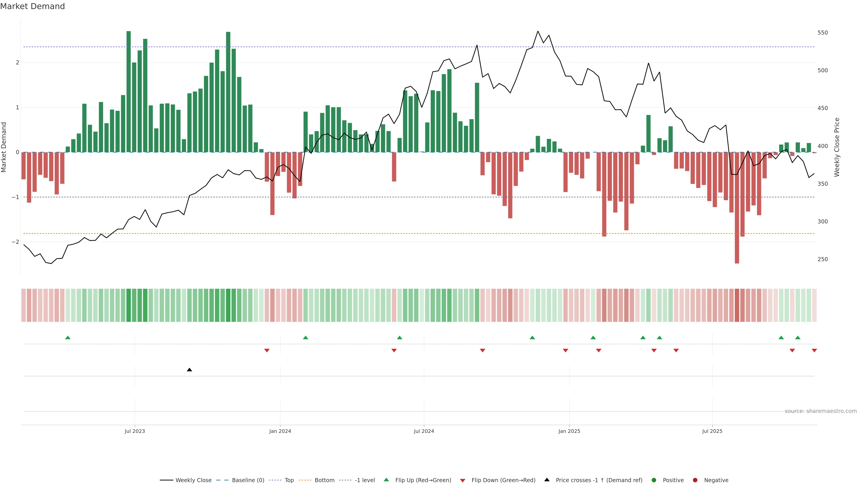Click the first green Flip Up triangle marker

click(68, 338)
